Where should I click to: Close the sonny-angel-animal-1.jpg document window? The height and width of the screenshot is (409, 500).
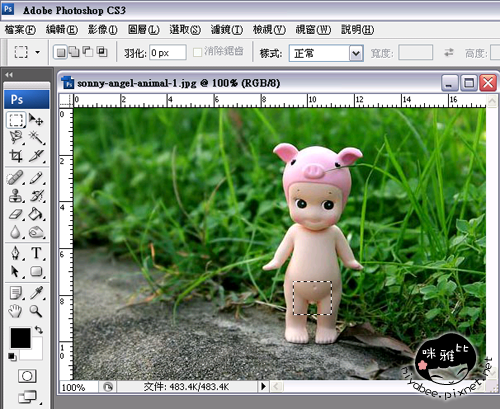pyautogui.click(x=488, y=83)
